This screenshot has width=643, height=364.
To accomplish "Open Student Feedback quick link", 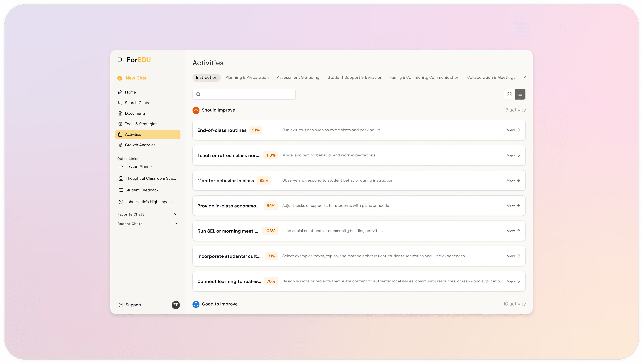I will click(x=142, y=190).
